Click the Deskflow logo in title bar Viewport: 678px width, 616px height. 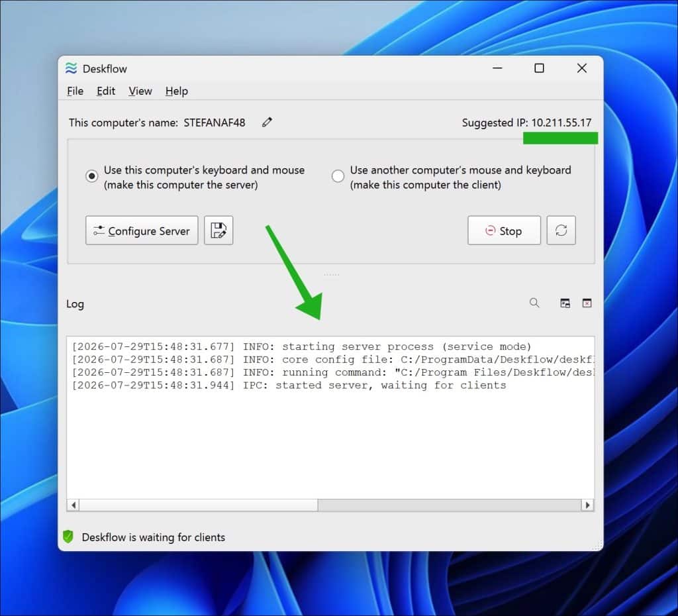[71, 68]
